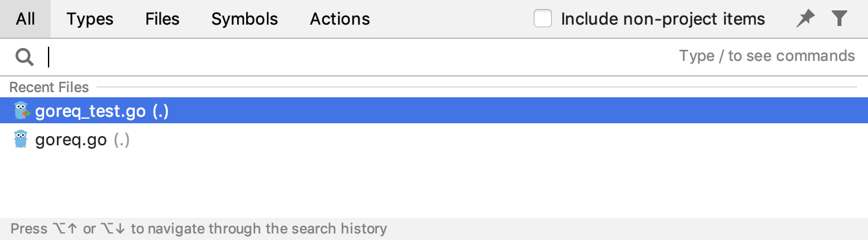Click the search history hint in status bar

pos(199,228)
